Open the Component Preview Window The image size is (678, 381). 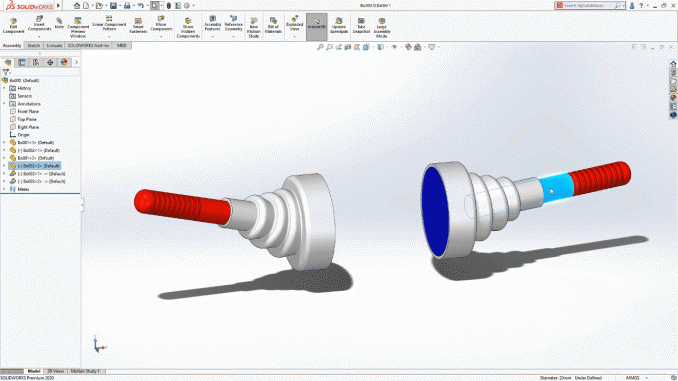pyautogui.click(x=78, y=28)
